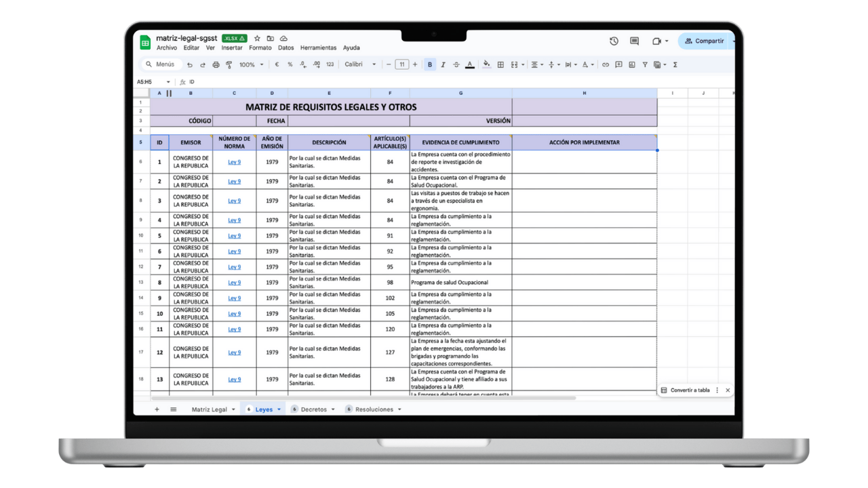Toggle italic formatting

coord(442,64)
